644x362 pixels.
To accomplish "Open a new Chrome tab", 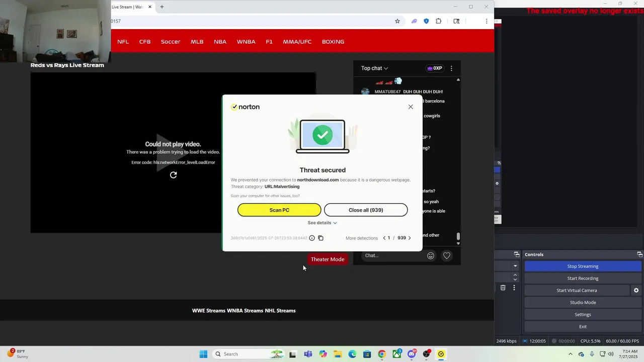I will [x=162, y=7].
